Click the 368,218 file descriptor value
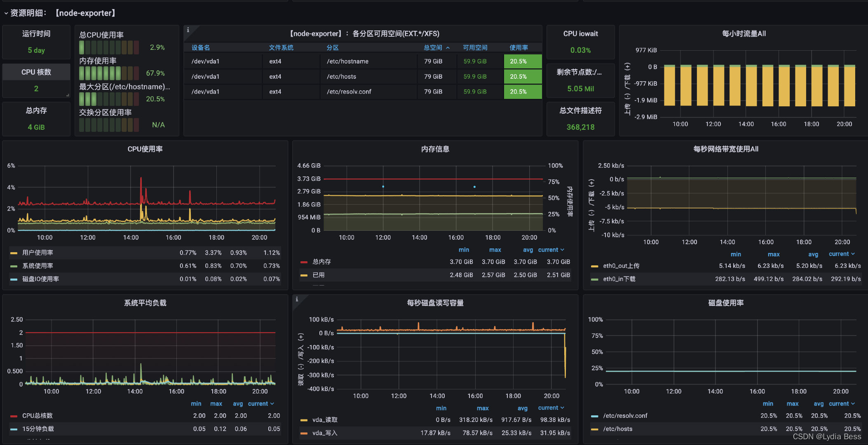The height and width of the screenshot is (445, 868). tap(580, 127)
